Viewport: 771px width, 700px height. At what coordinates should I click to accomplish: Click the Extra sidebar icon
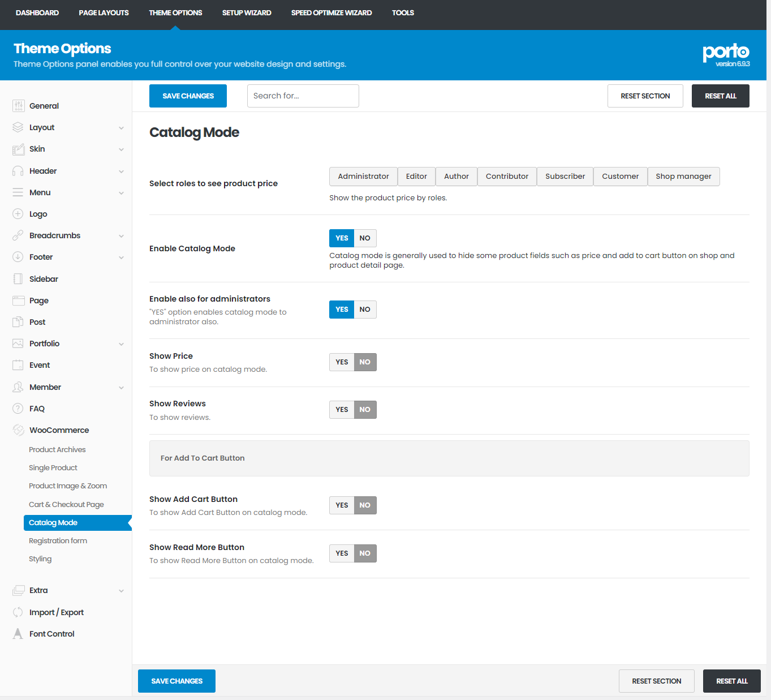pyautogui.click(x=18, y=590)
